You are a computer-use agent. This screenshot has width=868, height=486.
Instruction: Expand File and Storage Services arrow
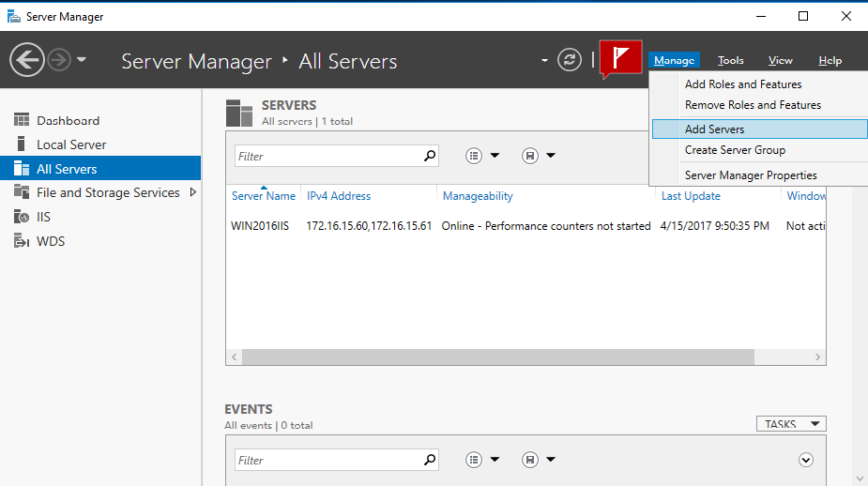pyautogui.click(x=192, y=192)
